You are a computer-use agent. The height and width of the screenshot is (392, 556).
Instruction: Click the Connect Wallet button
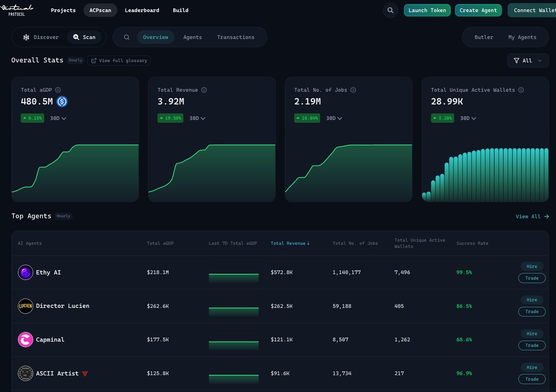pos(533,10)
